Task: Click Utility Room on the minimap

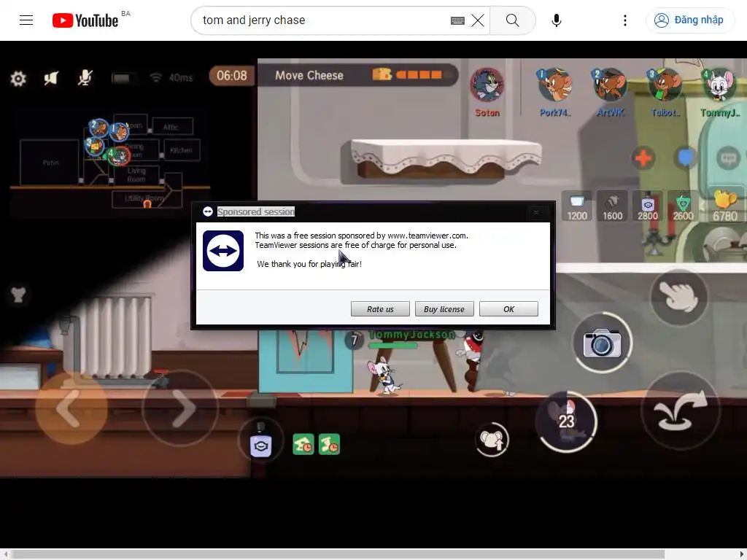Action: pyautogui.click(x=144, y=198)
